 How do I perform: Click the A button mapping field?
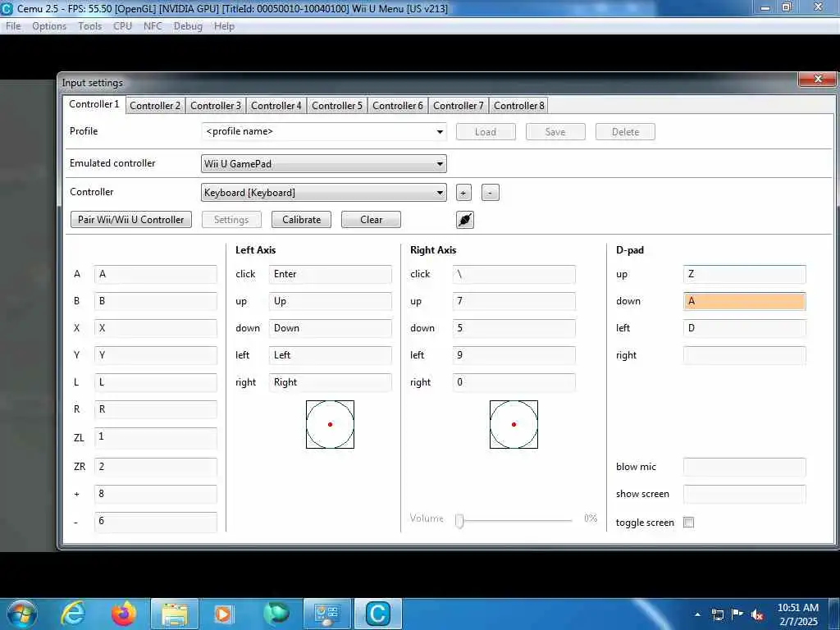tap(156, 274)
